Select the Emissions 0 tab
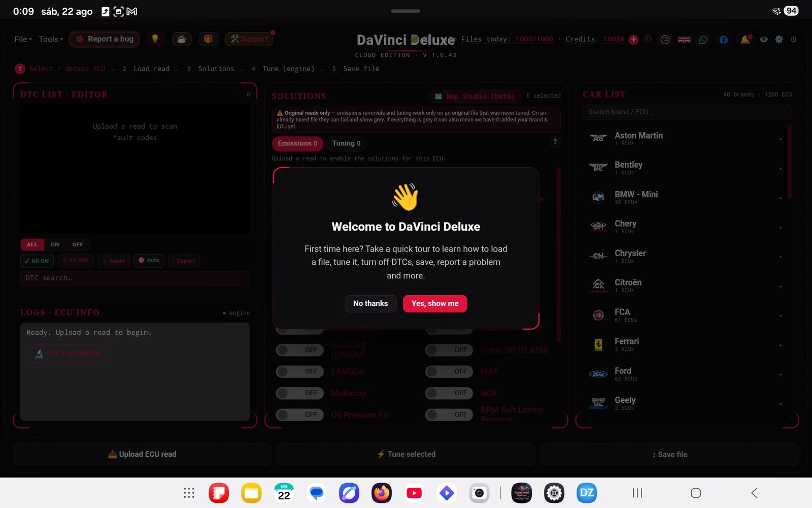This screenshot has height=508, width=812. coord(297,143)
